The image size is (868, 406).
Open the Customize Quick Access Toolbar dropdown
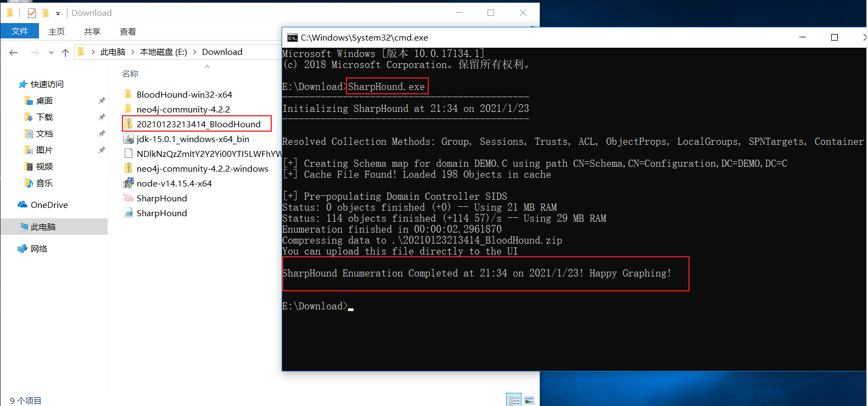(58, 13)
